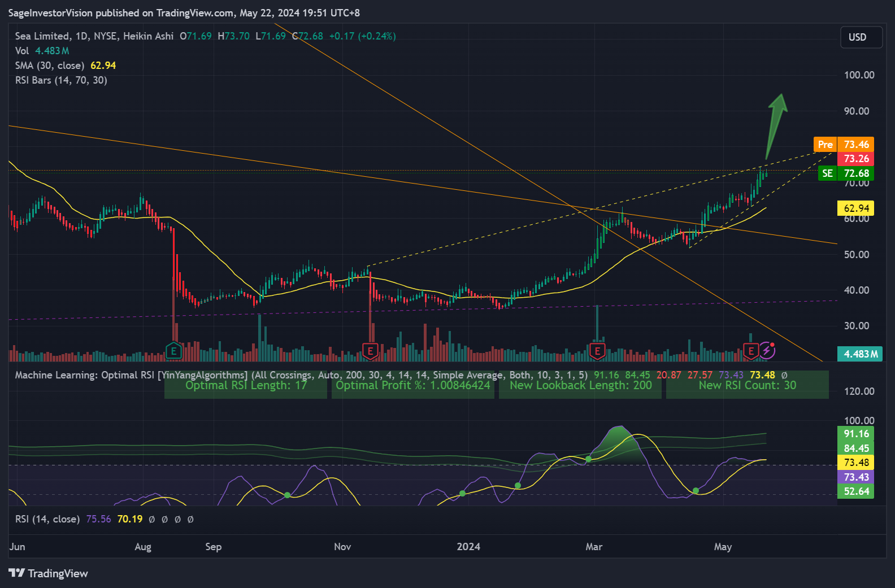The width and height of the screenshot is (895, 588).
Task: Click the 40.00 price axis tick
Action: [857, 290]
